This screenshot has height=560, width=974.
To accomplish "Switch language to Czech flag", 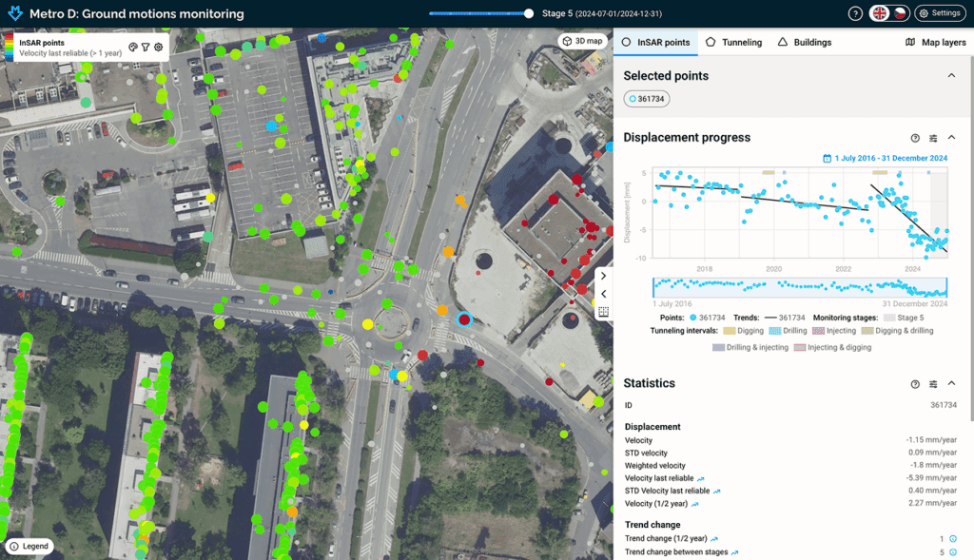I will point(899,13).
